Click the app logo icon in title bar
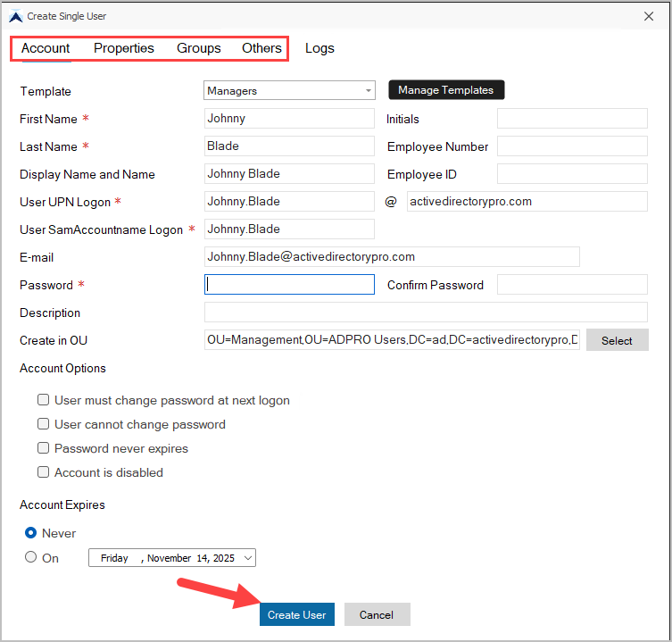Viewport: 672px width, 642px height. pyautogui.click(x=15, y=16)
